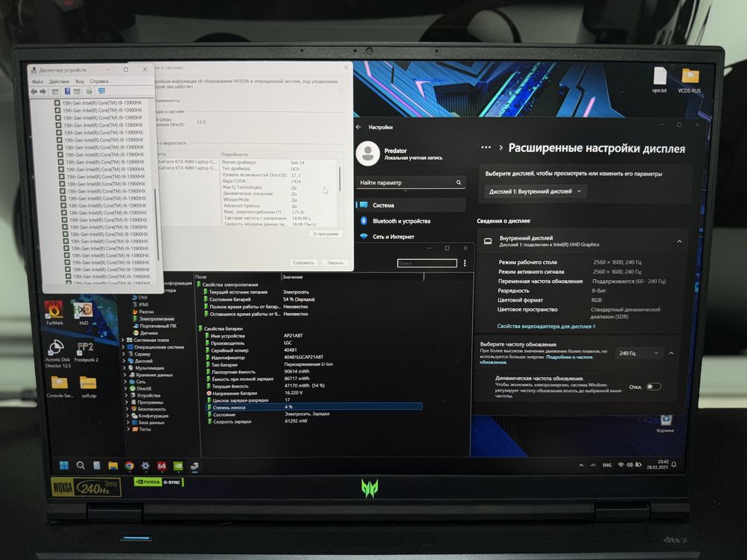747x560 pixels.
Task: Expand Мультимедиа tree node
Action: click(x=125, y=367)
